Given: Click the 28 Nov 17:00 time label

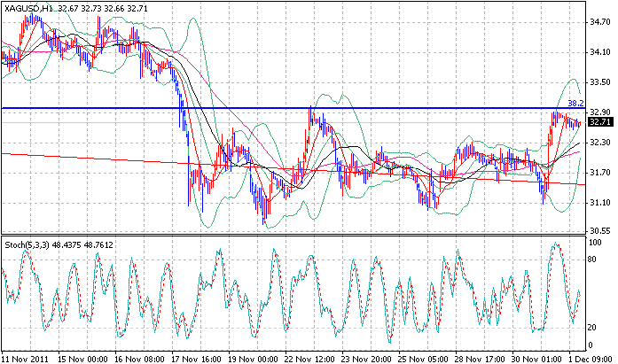Looking at the screenshot, I should point(480,360).
